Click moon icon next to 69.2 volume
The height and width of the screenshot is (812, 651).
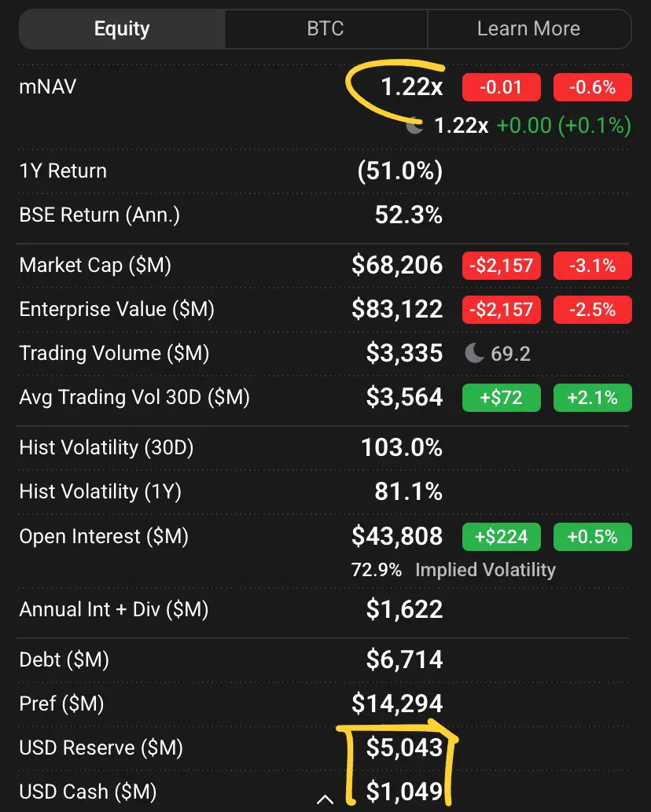(x=474, y=353)
